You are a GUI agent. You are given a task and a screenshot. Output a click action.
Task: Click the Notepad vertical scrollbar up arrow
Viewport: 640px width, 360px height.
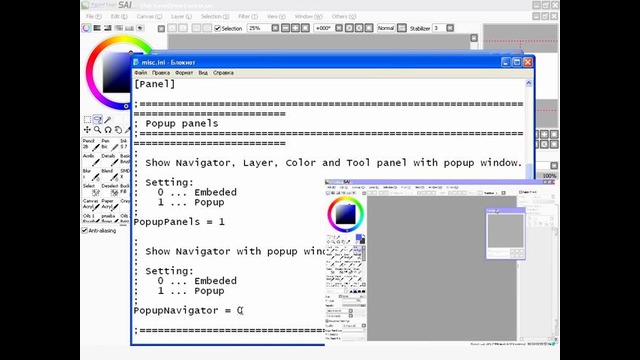click(529, 83)
